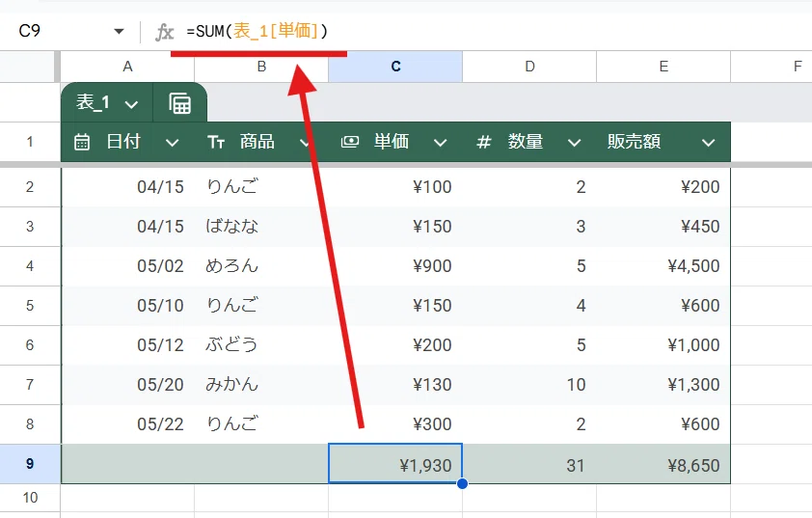Select row 10 header

click(x=30, y=498)
